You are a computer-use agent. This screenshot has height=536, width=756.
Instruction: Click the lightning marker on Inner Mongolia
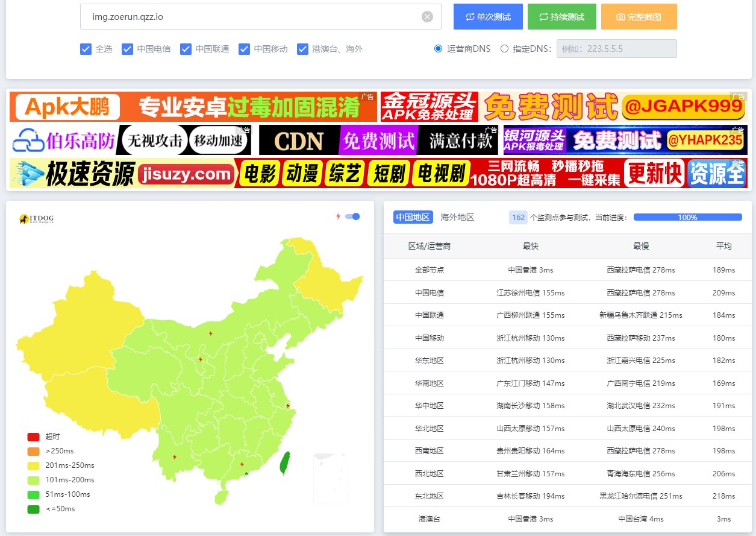211,333
